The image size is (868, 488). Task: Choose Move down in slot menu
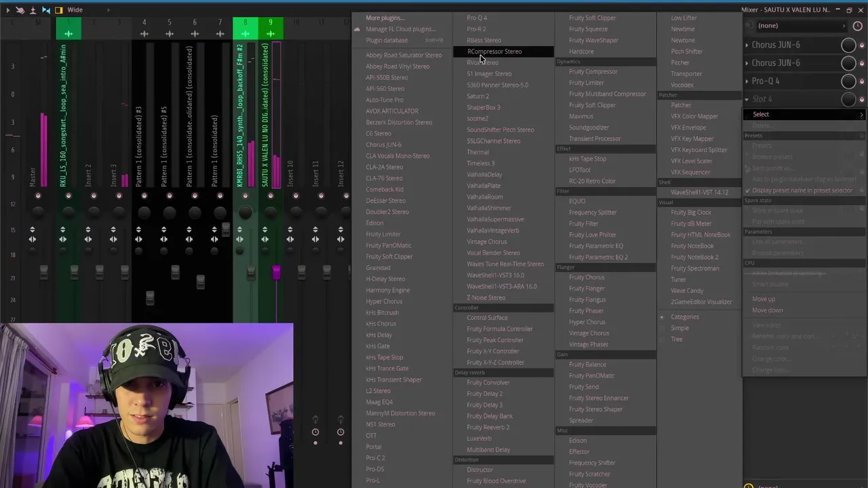click(767, 310)
